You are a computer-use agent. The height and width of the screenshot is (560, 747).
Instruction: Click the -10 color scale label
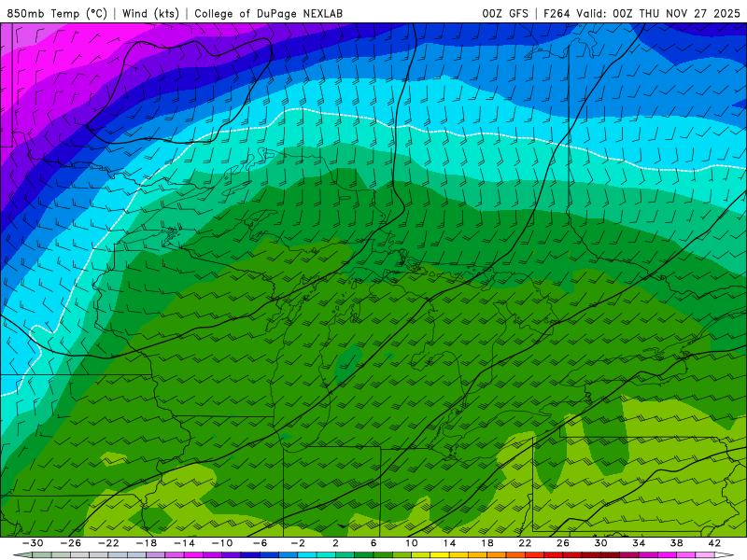pyautogui.click(x=222, y=543)
